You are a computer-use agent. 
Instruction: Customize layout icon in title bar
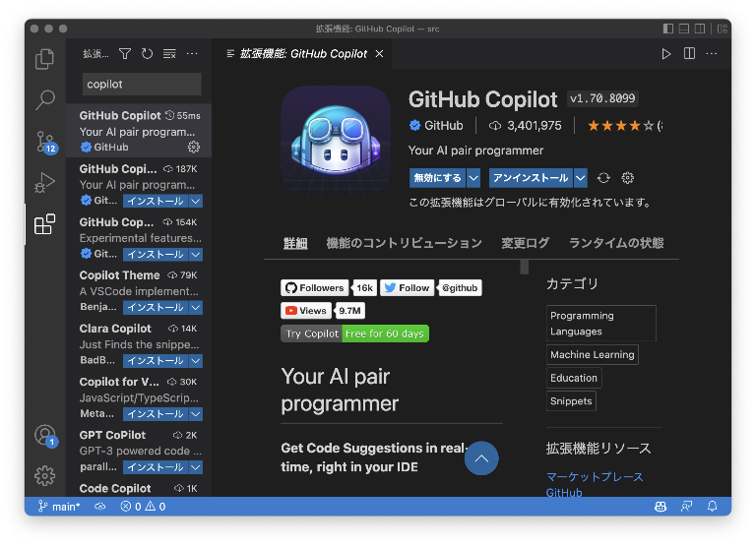pos(722,29)
